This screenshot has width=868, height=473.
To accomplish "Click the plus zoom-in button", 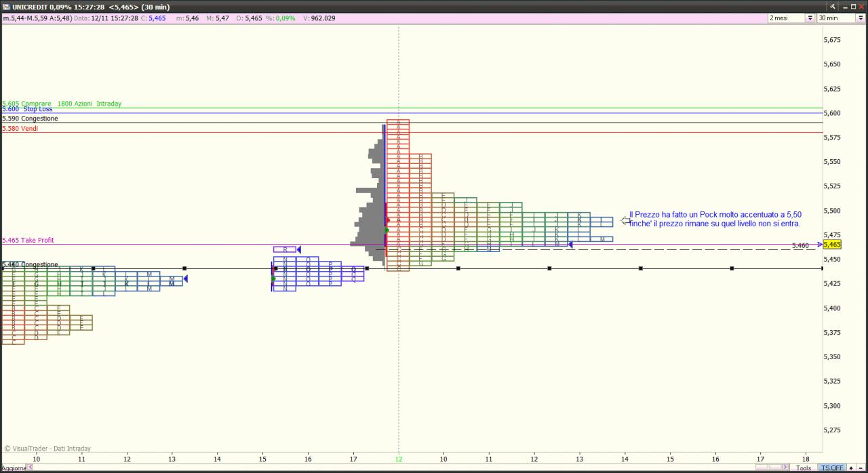I will tap(851, 468).
